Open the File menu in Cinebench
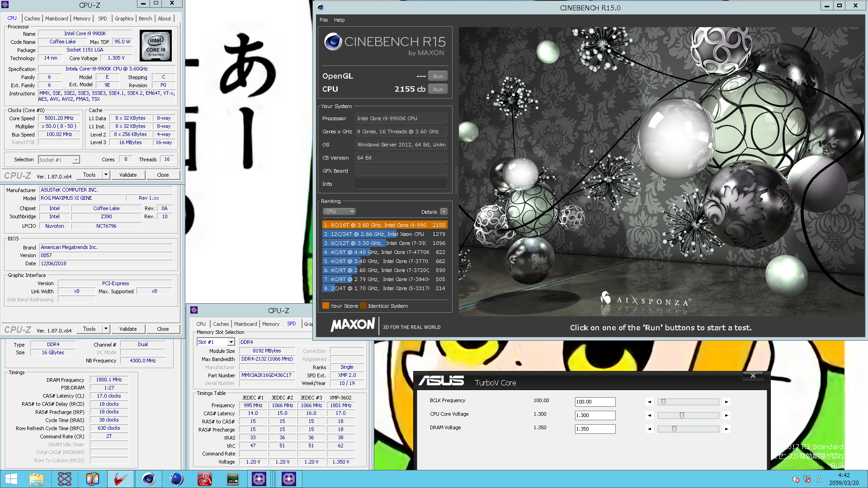The width and height of the screenshot is (868, 488). tap(324, 20)
